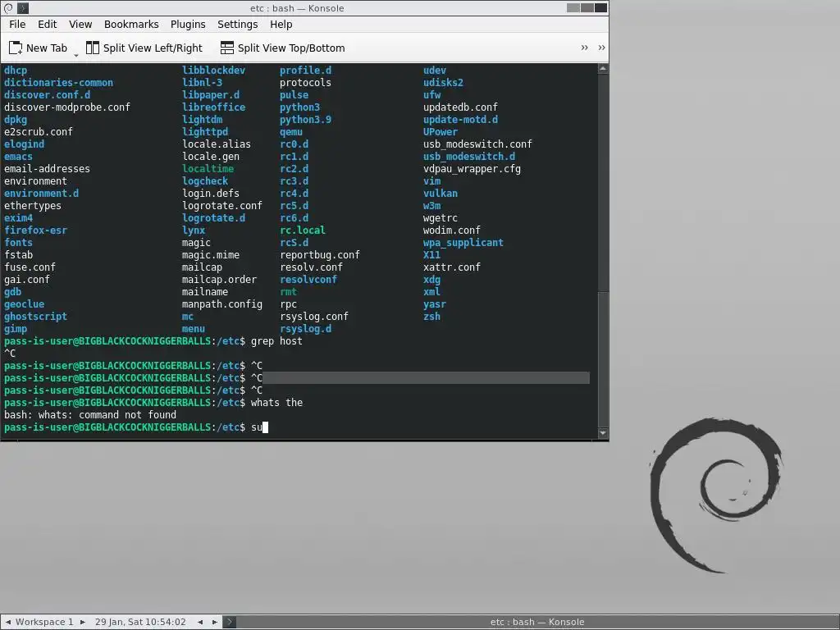
Task: Open the Bookmarks menu
Action: [x=131, y=24]
